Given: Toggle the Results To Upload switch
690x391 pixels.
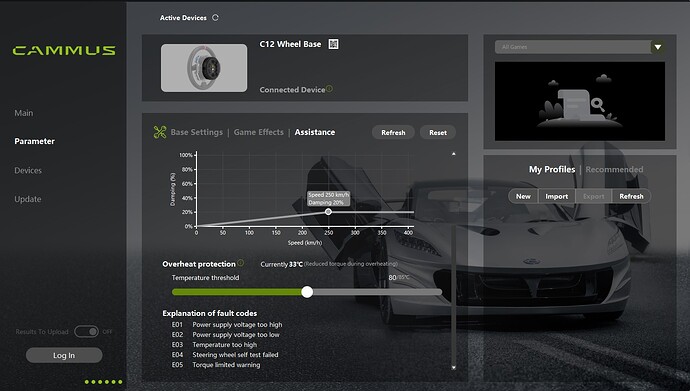Looking at the screenshot, I should 86,331.
